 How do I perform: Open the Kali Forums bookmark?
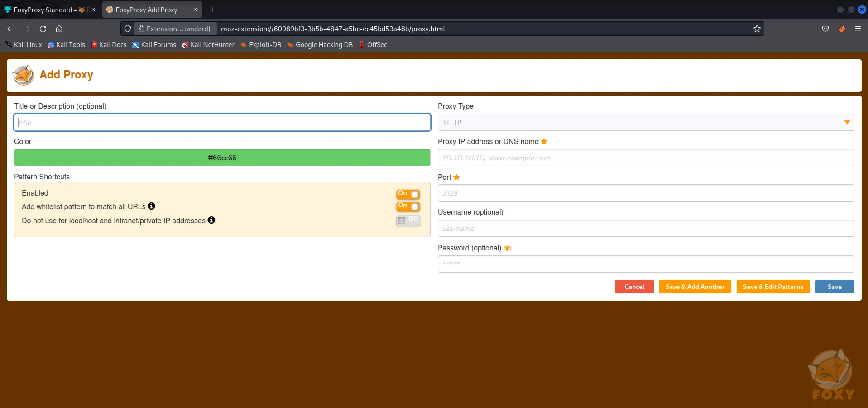[x=154, y=45]
